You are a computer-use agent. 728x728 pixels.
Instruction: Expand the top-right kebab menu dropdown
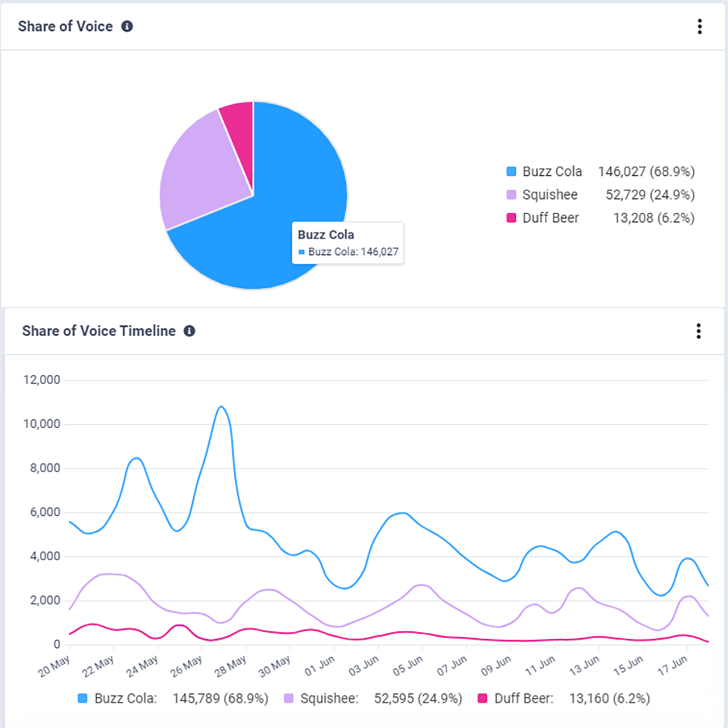pos(700,27)
